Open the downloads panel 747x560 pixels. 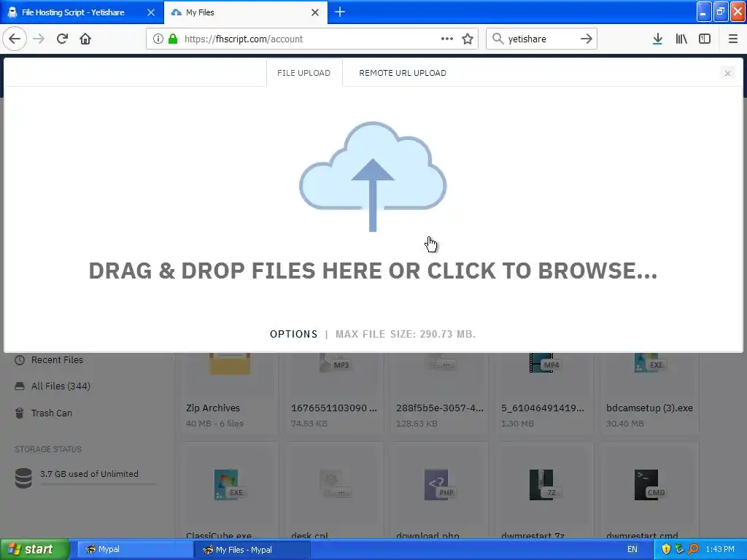pos(657,39)
